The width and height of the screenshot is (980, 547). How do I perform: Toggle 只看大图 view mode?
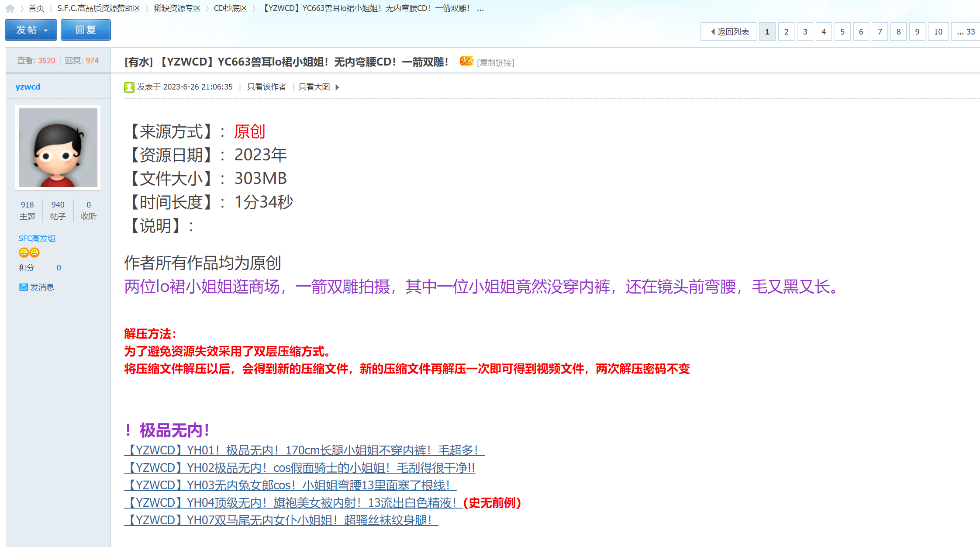pyautogui.click(x=314, y=87)
